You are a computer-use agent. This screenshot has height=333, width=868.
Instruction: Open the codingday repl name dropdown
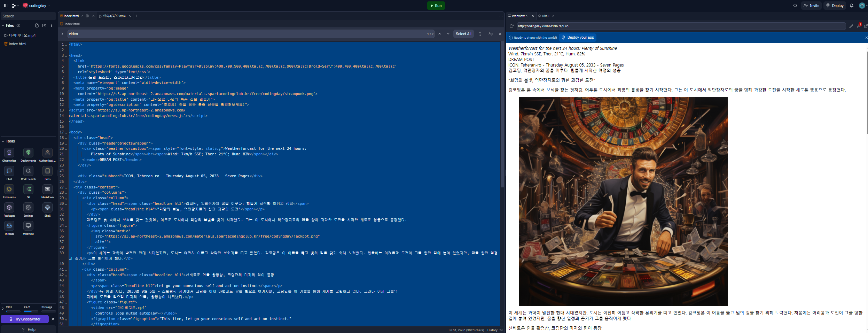[x=36, y=6]
